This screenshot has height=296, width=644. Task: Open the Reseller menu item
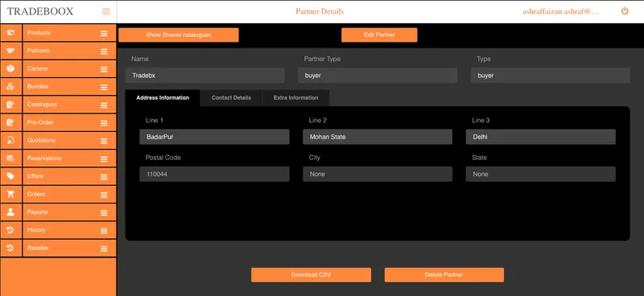[x=69, y=248]
